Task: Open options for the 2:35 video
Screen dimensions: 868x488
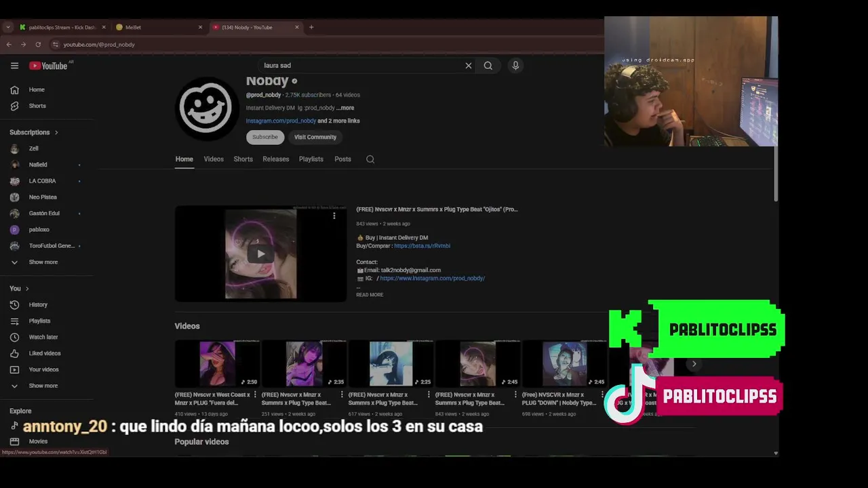Action: [342, 394]
